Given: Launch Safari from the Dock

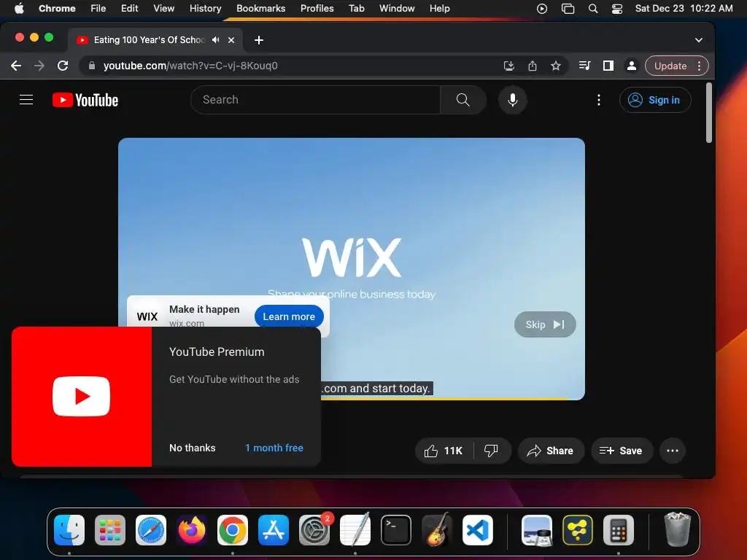Looking at the screenshot, I should [151, 530].
